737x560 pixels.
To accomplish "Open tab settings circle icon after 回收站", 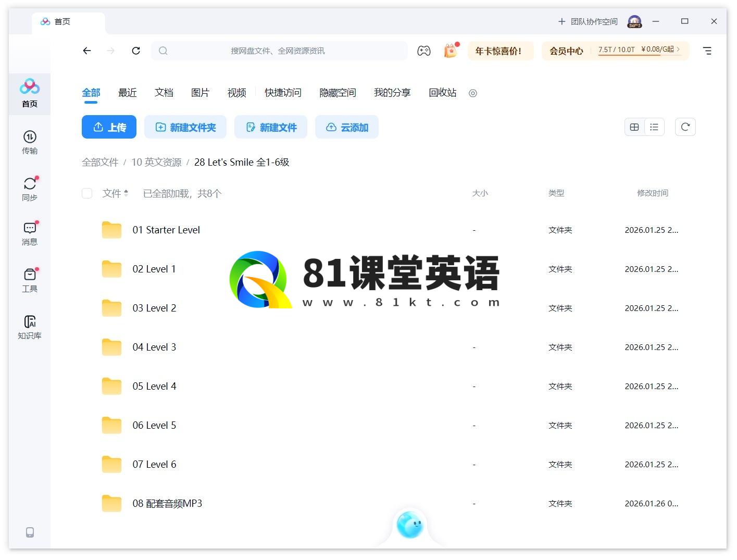I will [473, 93].
